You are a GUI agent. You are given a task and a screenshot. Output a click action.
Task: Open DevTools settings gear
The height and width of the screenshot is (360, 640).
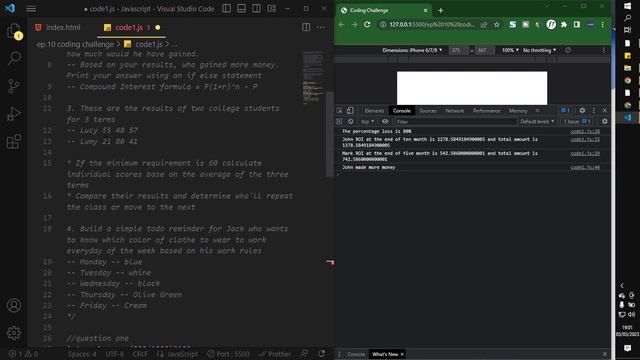pyautogui.click(x=582, y=111)
